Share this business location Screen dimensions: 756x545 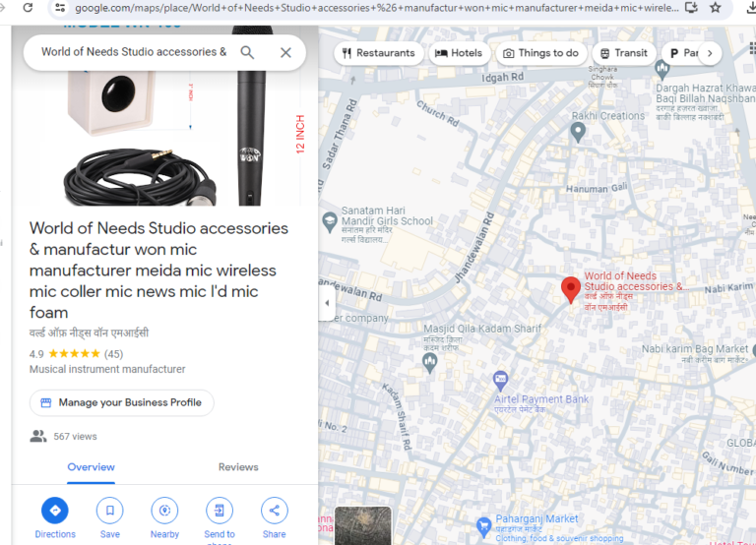(x=274, y=511)
